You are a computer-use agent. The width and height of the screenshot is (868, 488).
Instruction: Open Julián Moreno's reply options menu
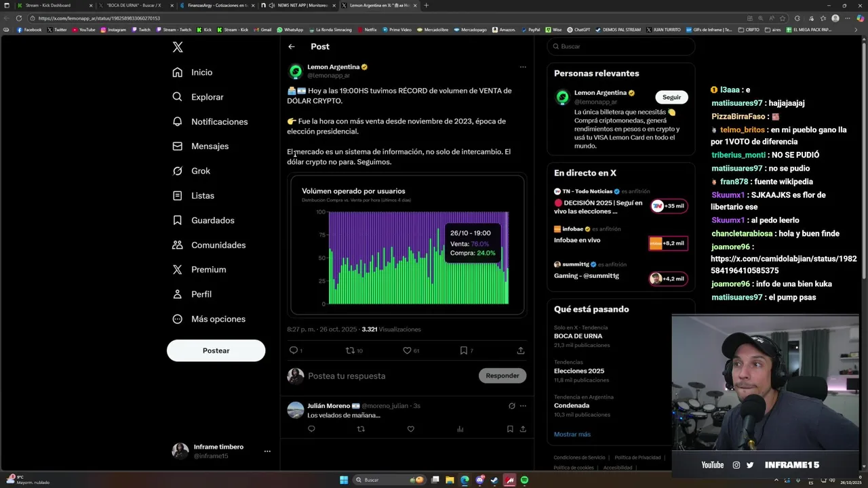[523, 406]
